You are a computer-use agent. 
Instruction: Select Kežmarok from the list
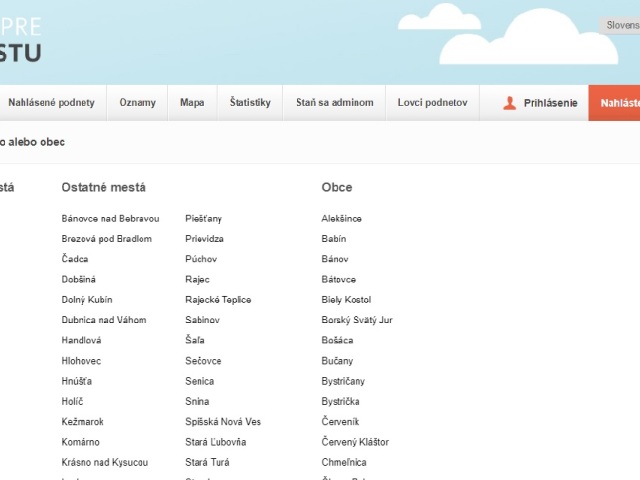(82, 422)
